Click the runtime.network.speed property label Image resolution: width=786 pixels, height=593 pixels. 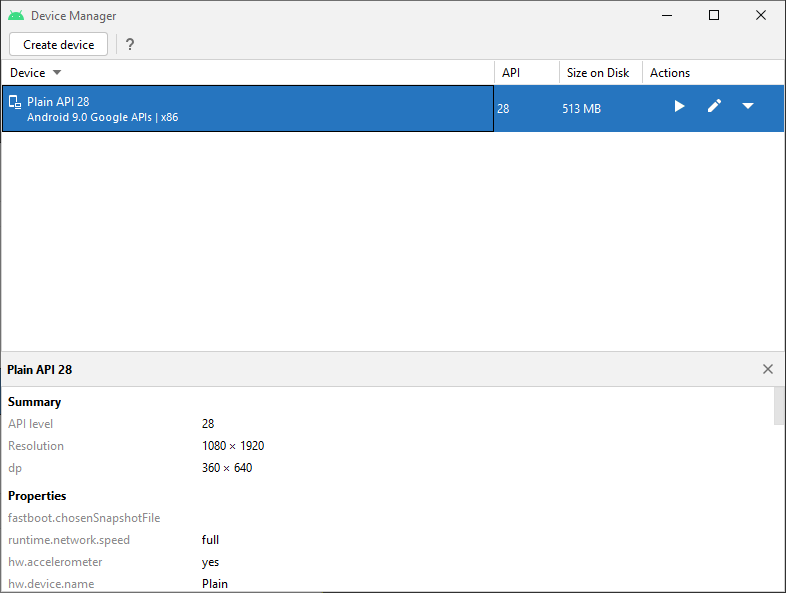click(x=69, y=540)
